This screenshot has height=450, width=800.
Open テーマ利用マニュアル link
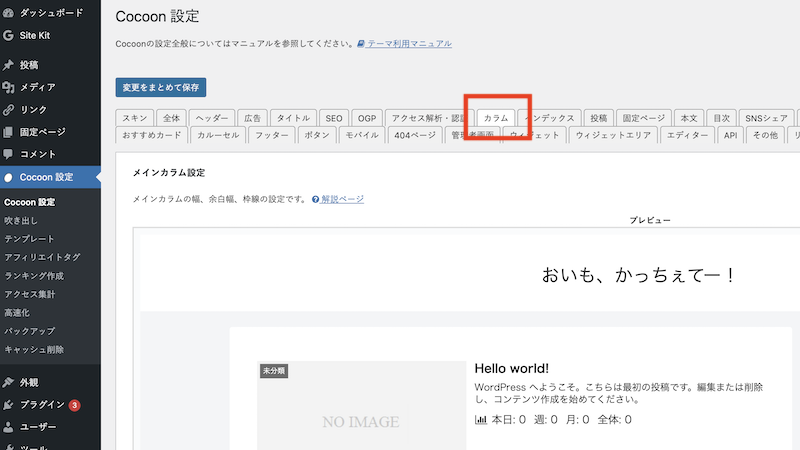(409, 44)
